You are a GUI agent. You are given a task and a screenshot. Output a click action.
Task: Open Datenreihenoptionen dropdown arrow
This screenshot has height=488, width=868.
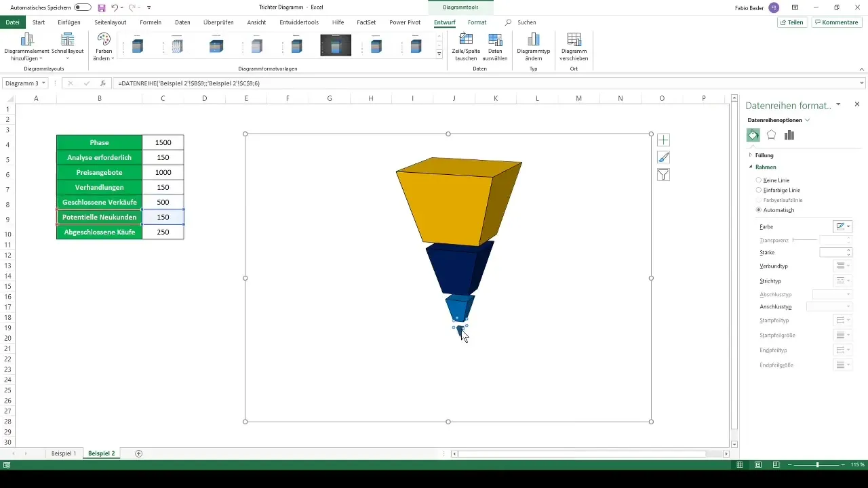tap(807, 120)
